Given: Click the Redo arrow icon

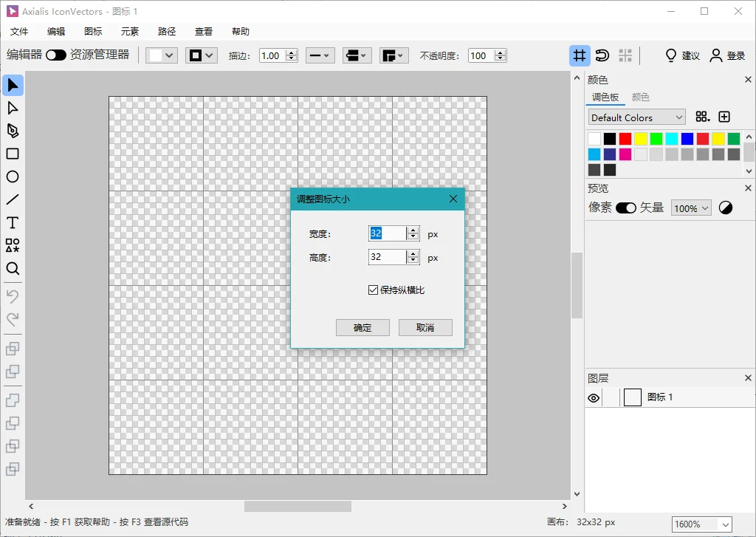Looking at the screenshot, I should coord(13,319).
